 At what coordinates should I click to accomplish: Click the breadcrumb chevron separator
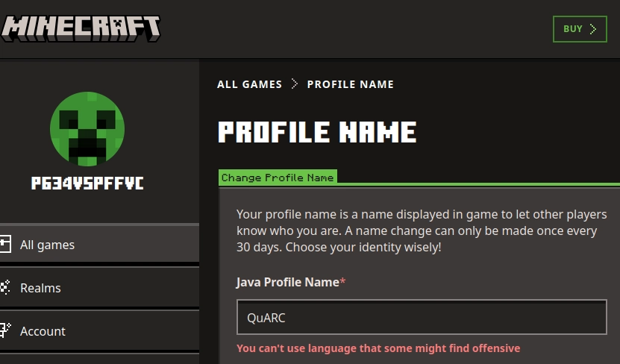tap(294, 84)
